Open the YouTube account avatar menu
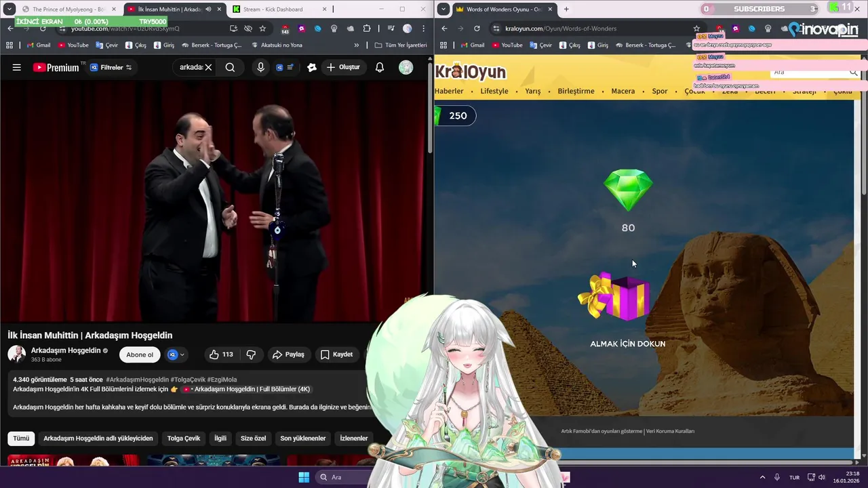Viewport: 868px width, 488px height. 406,67
